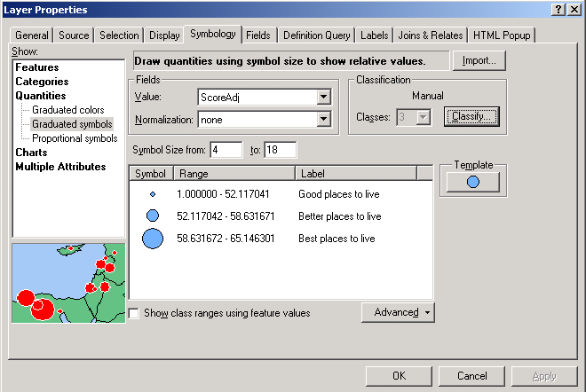Click the Symbol Size from field

click(226, 150)
